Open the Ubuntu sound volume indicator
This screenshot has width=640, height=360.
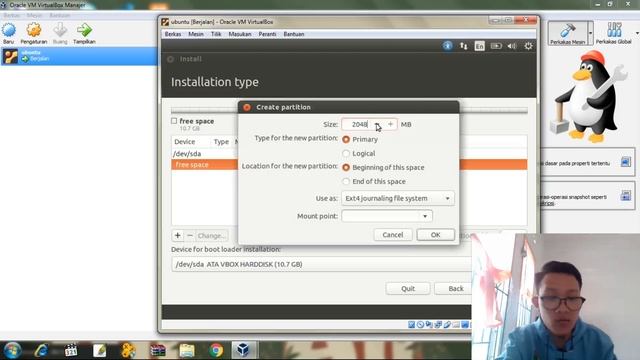[512, 46]
